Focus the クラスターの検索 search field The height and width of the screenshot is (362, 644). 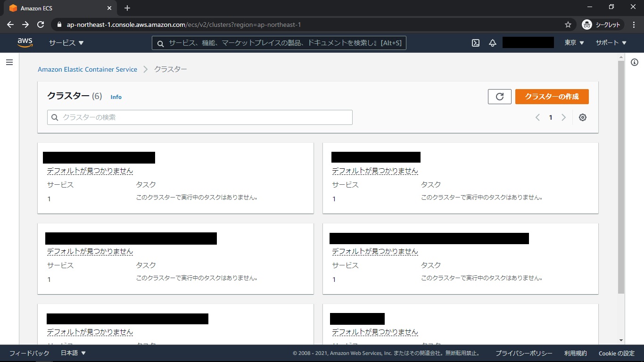(200, 117)
